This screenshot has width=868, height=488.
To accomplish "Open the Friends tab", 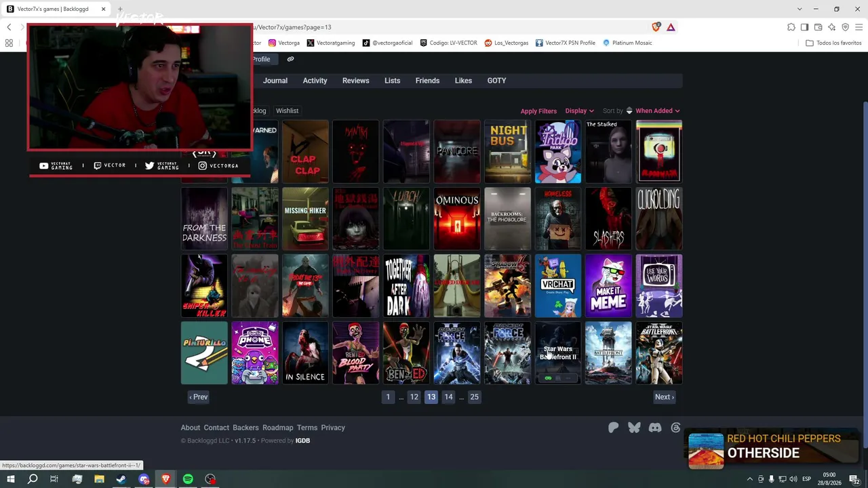I will (x=427, y=81).
